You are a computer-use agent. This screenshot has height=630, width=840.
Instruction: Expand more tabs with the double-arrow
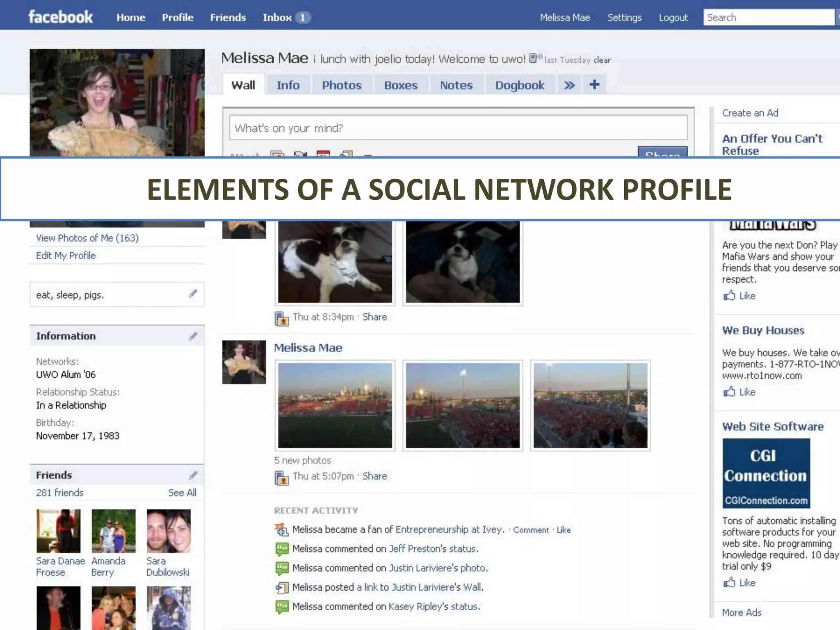[x=569, y=85]
